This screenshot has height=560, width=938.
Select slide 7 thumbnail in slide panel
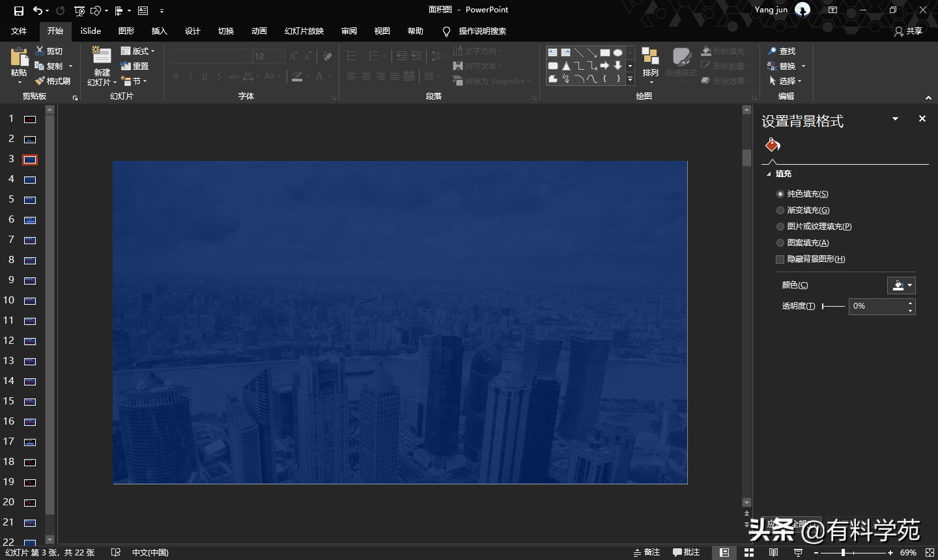[30, 240]
